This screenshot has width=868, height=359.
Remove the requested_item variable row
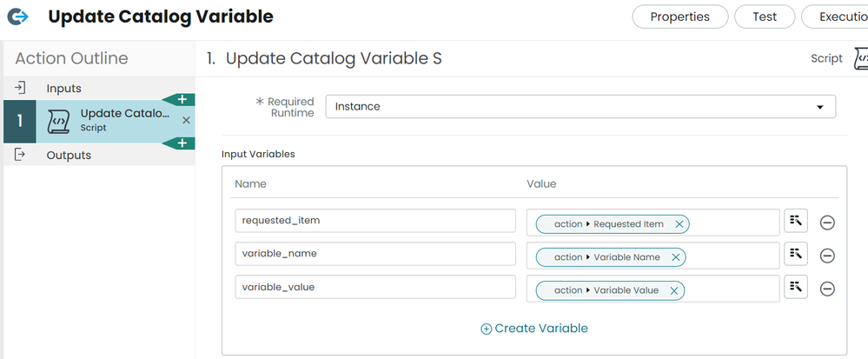coord(827,223)
